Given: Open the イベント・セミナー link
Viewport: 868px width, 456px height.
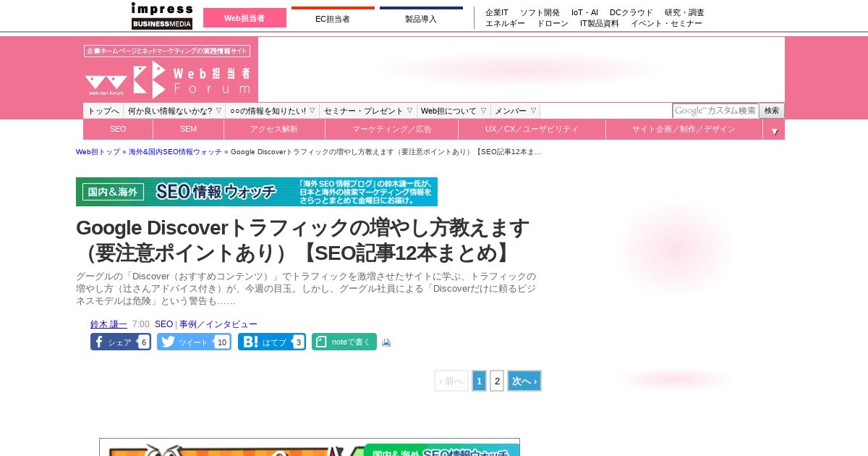Looking at the screenshot, I should point(666,23).
